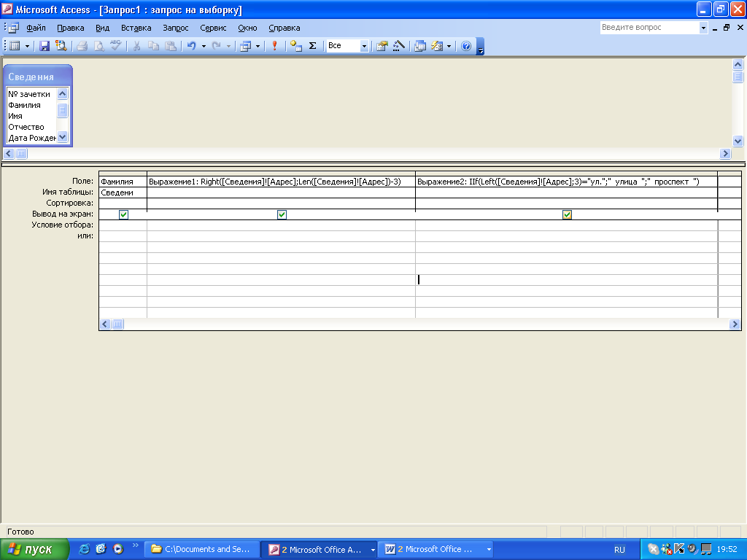The height and width of the screenshot is (560, 747).
Task: Select 'Отчество' in Сведения field list
Action: [x=26, y=127]
